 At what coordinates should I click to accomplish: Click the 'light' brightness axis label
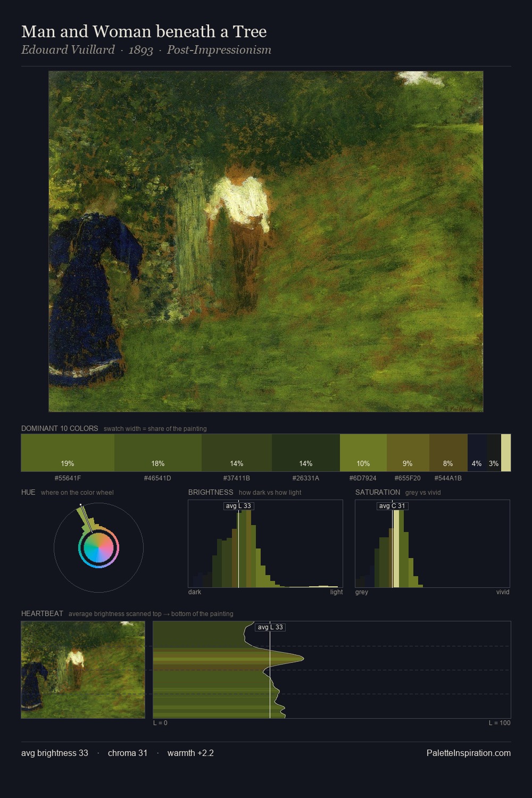click(x=336, y=592)
